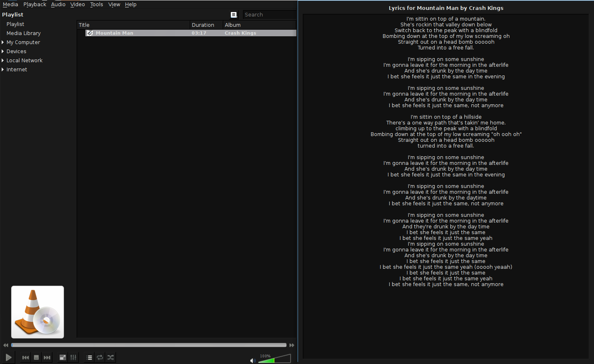Screen dimensions: 594x364
Task: Open the View menu
Action: 114,5
